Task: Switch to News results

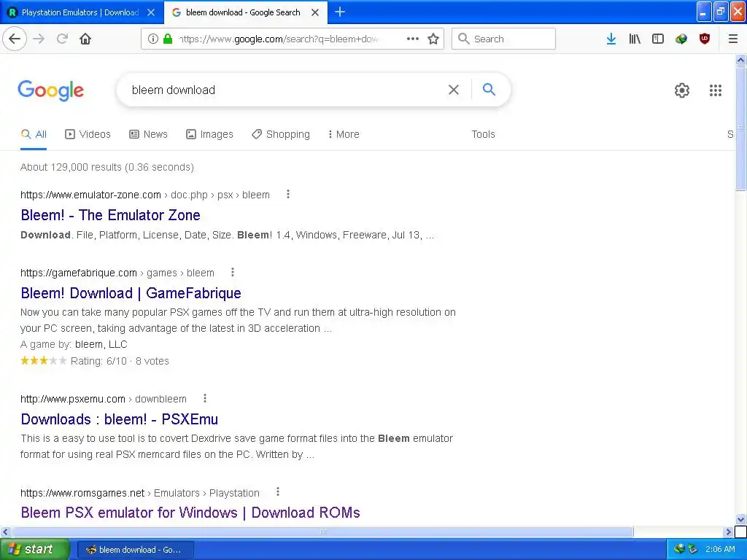Action: [149, 134]
